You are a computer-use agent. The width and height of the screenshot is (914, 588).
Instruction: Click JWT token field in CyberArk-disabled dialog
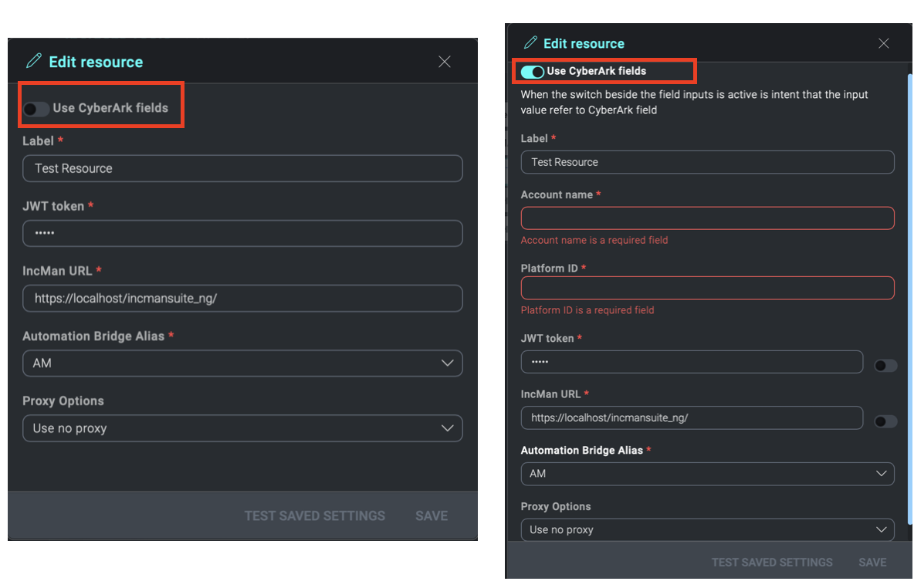[x=242, y=233]
